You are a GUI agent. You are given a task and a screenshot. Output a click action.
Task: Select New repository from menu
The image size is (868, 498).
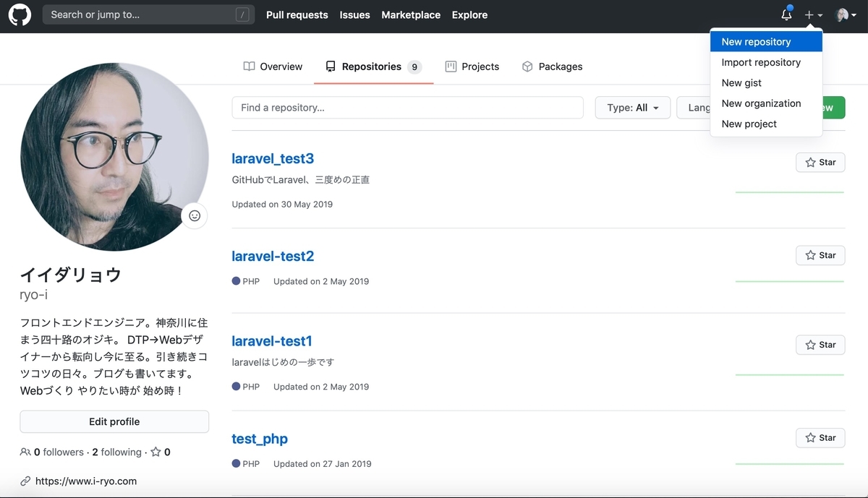click(766, 42)
